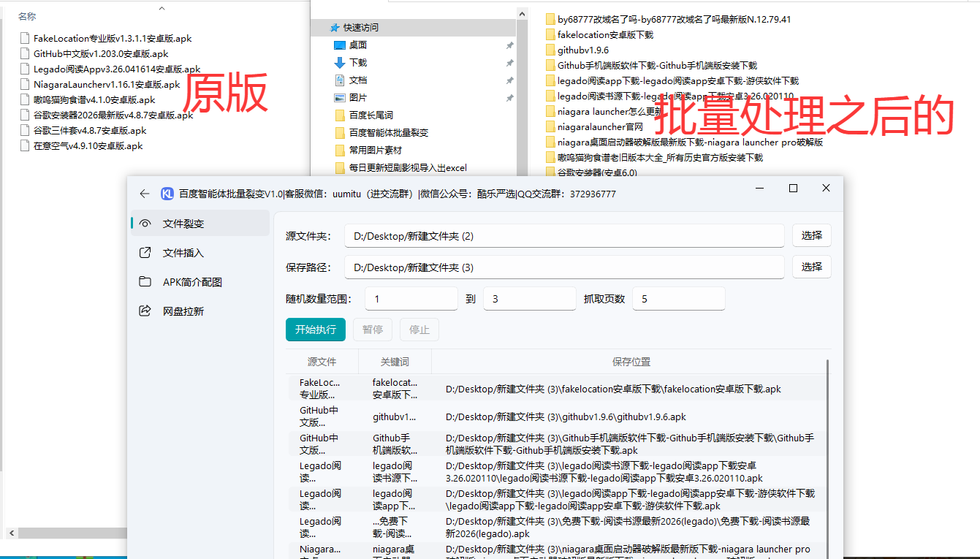The image size is (980, 559).
Task: Select the fakelocation安卓版下载.apk result row
Action: pyautogui.click(x=557, y=389)
